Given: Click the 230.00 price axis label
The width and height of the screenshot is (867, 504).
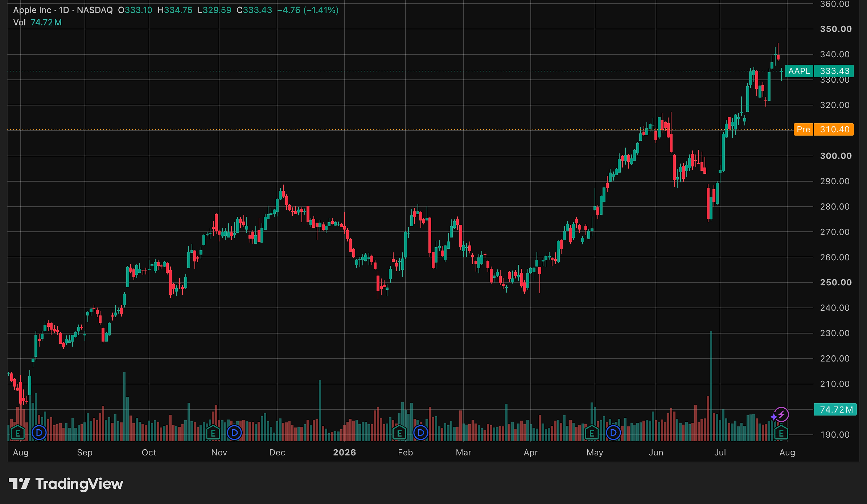Looking at the screenshot, I should tap(835, 333).
